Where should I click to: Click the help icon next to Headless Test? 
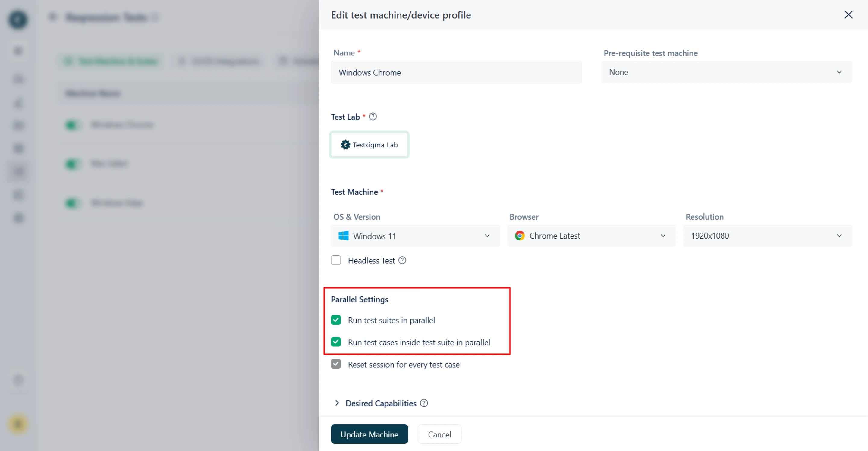(402, 260)
